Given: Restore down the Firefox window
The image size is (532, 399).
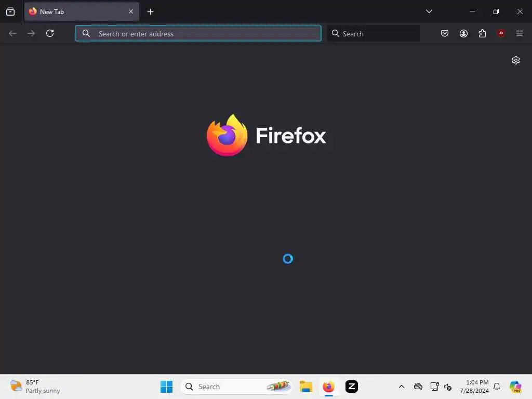Looking at the screenshot, I should [496, 11].
